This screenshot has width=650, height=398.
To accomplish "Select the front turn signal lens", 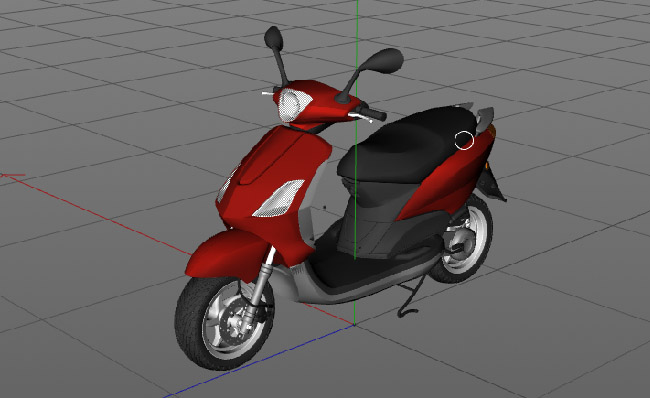I will (x=279, y=198).
